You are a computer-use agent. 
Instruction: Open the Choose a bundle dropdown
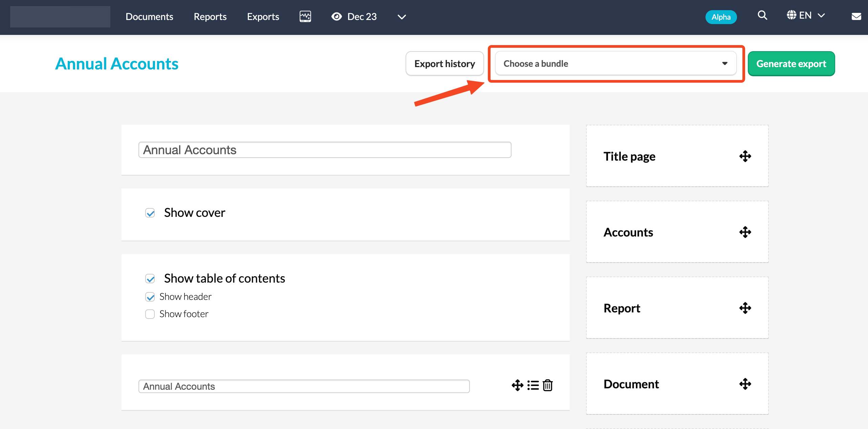(x=615, y=64)
